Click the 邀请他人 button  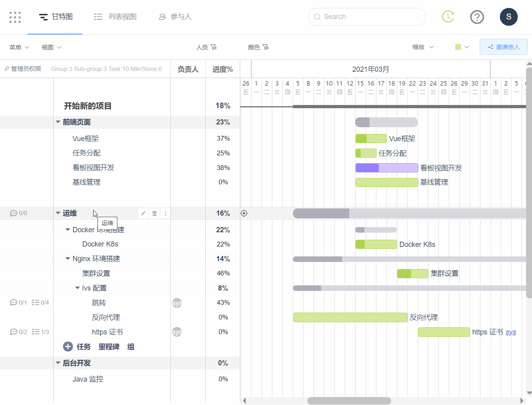click(503, 47)
